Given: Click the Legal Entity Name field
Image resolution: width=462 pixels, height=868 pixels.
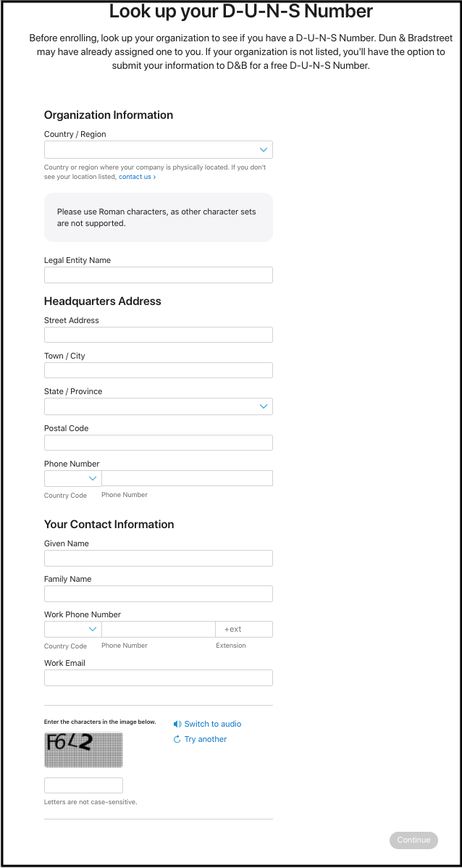Looking at the screenshot, I should coord(158,275).
